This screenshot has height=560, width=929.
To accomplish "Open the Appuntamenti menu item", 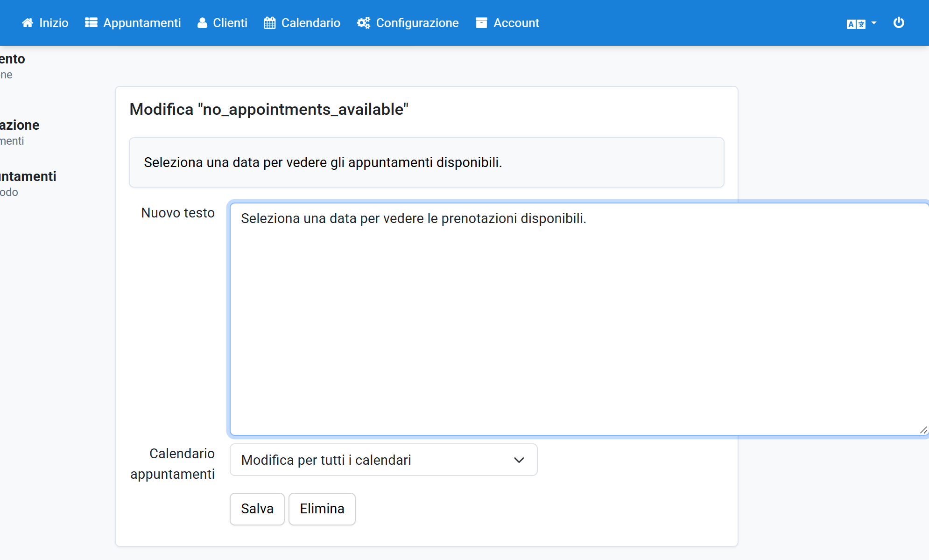I will click(142, 23).
